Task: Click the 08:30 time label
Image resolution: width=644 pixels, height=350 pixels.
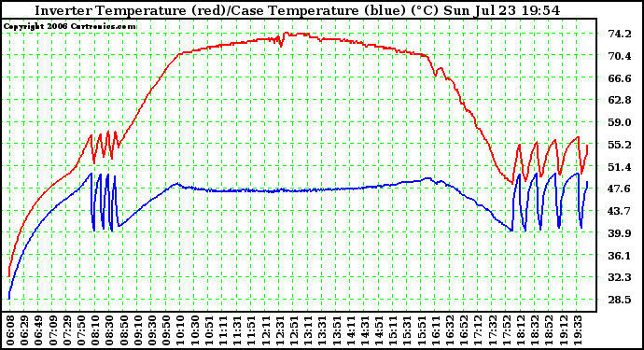Action: [x=109, y=330]
